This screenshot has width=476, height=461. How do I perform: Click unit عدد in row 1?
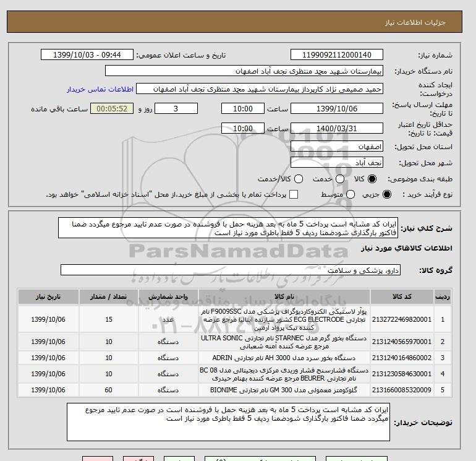point(168,319)
